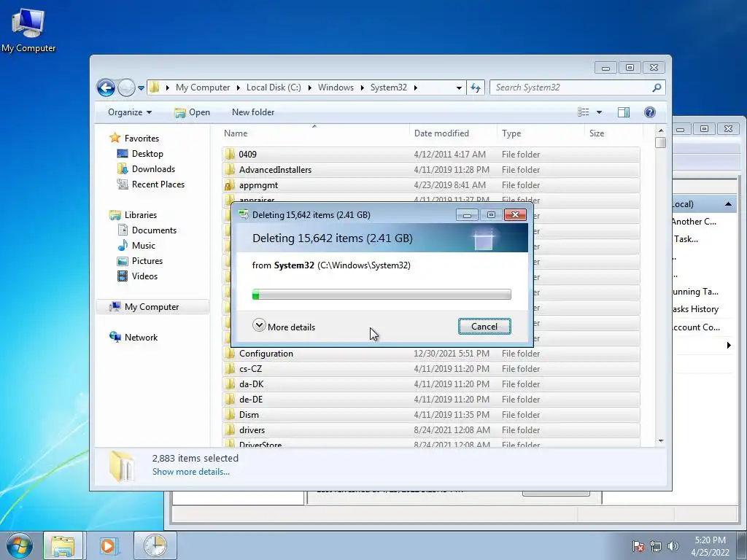The image size is (747, 560).
Task: Click the file list scroll down arrow
Action: click(x=661, y=441)
